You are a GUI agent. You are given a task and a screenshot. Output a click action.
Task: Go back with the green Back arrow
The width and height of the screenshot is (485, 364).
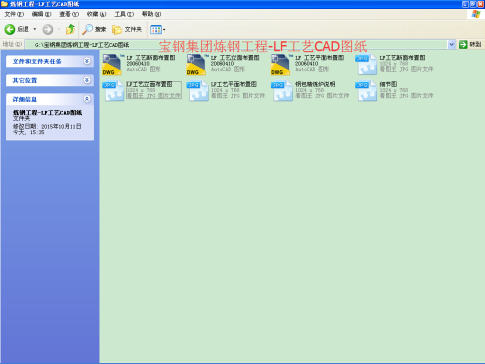tap(10, 29)
